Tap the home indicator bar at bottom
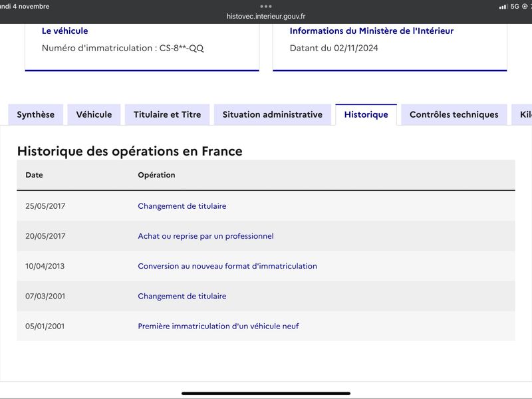Screen dimensions: 532x399 266,393
